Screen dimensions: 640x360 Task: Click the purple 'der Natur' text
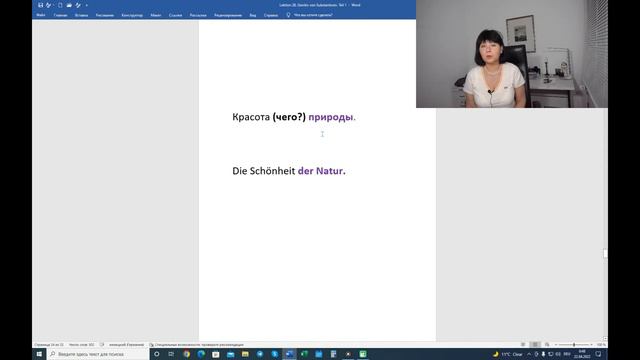click(x=320, y=171)
